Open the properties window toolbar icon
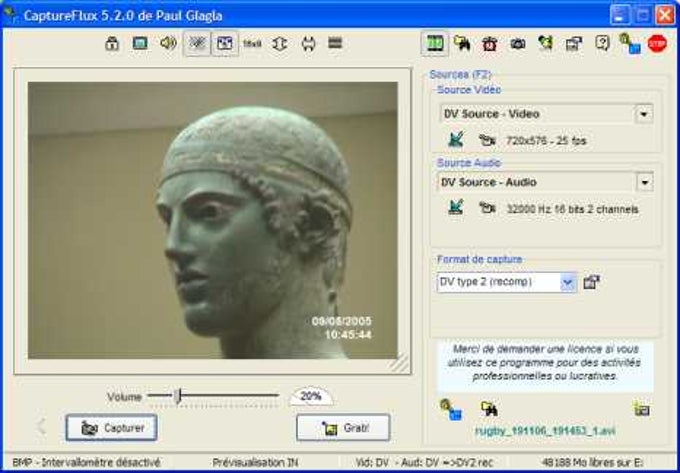The height and width of the screenshot is (473, 680). click(x=574, y=43)
